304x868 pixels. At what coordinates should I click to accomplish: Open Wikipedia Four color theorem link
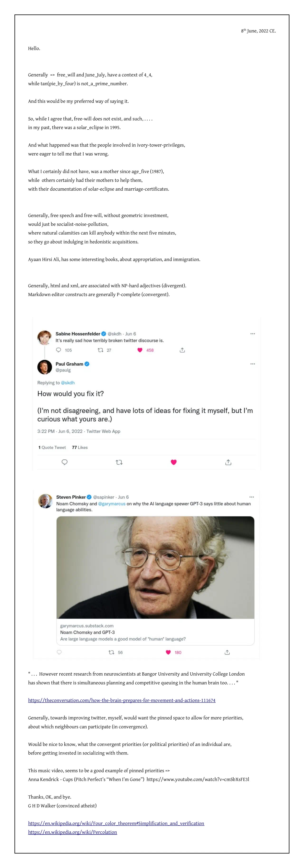(x=116, y=823)
